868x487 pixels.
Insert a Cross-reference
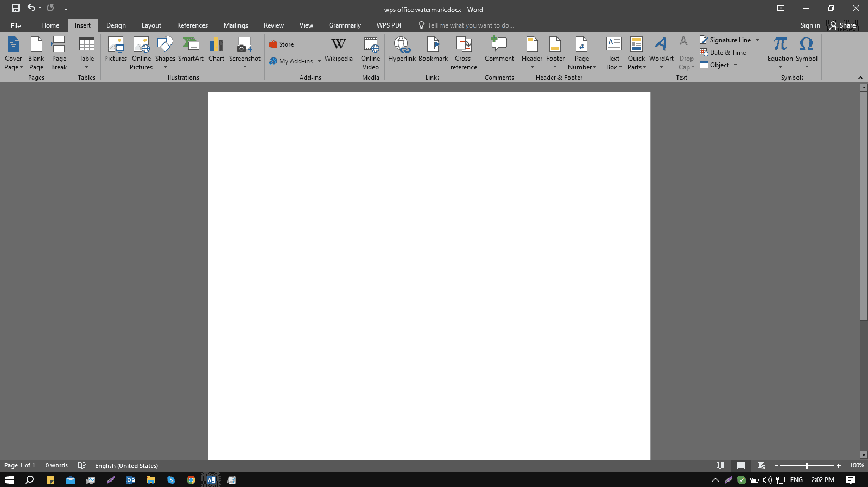click(x=464, y=53)
